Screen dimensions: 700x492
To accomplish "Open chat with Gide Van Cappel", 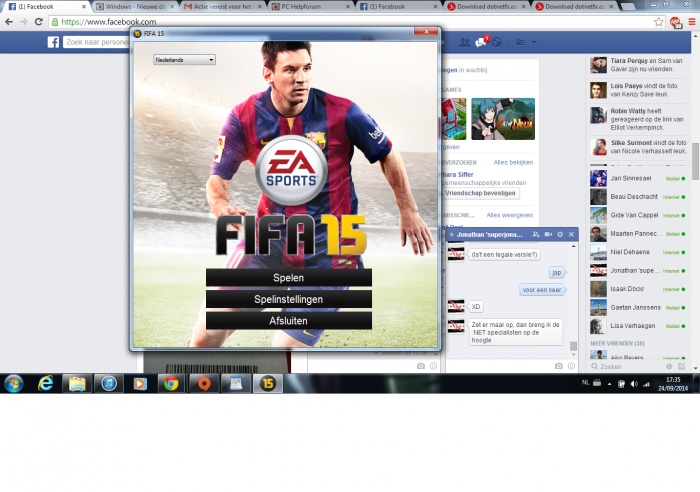I will [638, 215].
